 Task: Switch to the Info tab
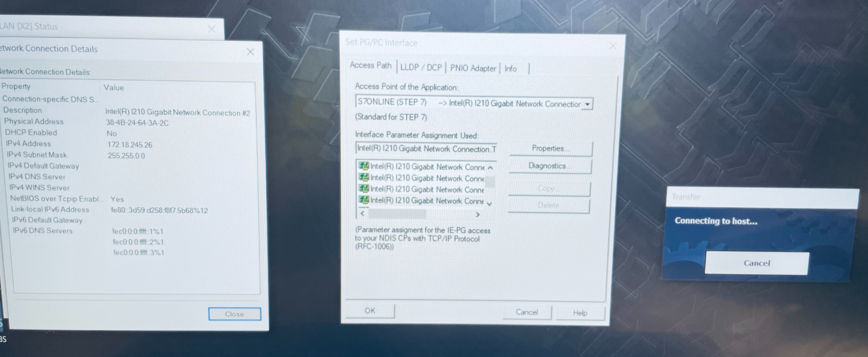coord(511,69)
